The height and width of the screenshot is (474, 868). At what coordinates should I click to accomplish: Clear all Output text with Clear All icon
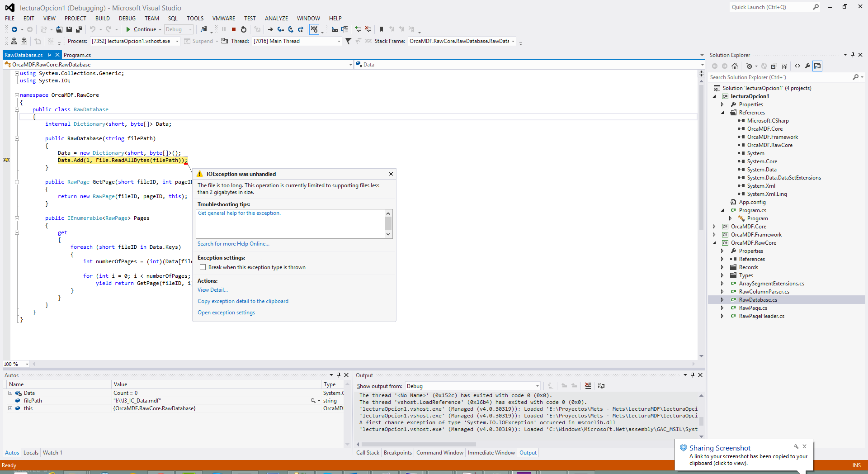point(588,386)
